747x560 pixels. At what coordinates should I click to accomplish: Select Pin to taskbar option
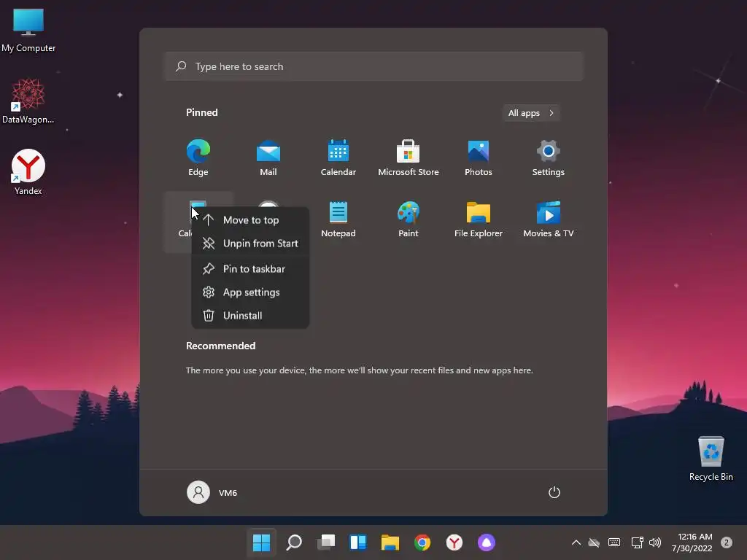coord(251,269)
